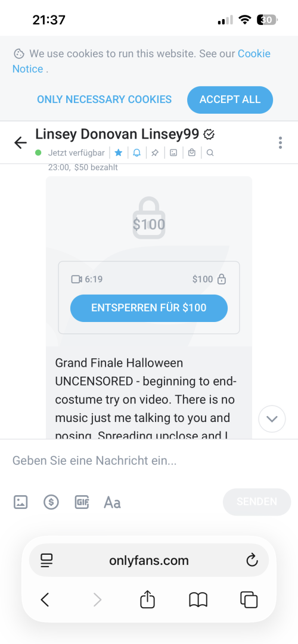Open the Aa text formatting options
The width and height of the screenshot is (298, 644).
(112, 502)
